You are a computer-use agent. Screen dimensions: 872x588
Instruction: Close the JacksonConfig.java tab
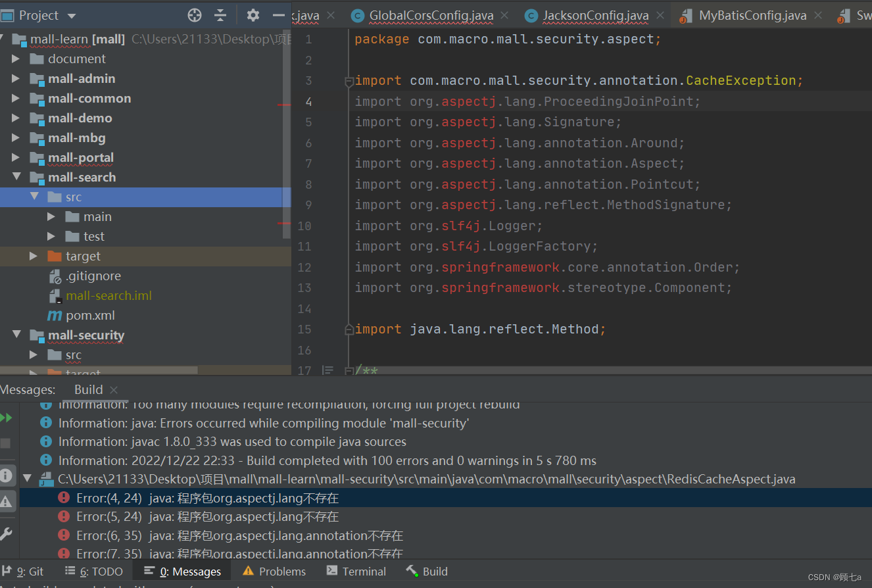click(660, 15)
